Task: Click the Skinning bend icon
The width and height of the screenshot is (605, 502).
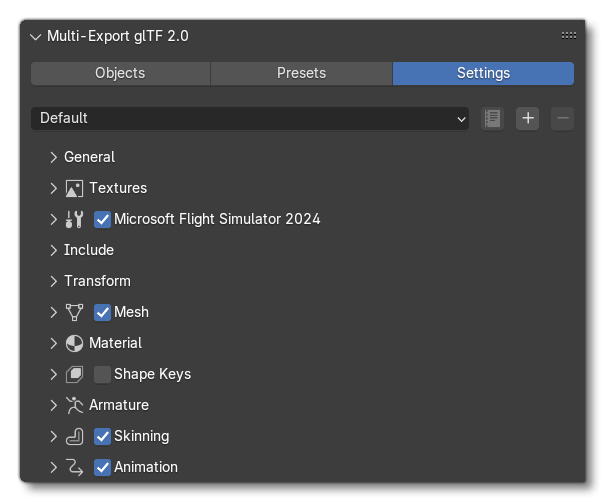Action: (x=74, y=437)
